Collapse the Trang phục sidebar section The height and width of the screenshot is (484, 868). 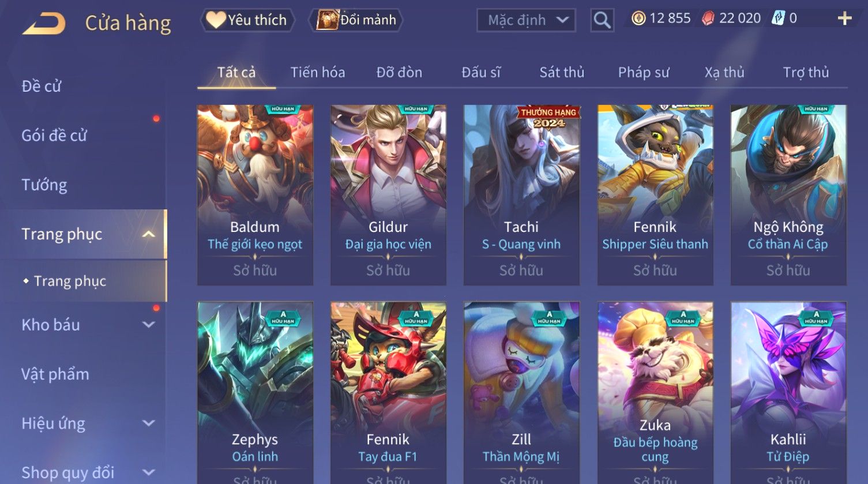[148, 234]
